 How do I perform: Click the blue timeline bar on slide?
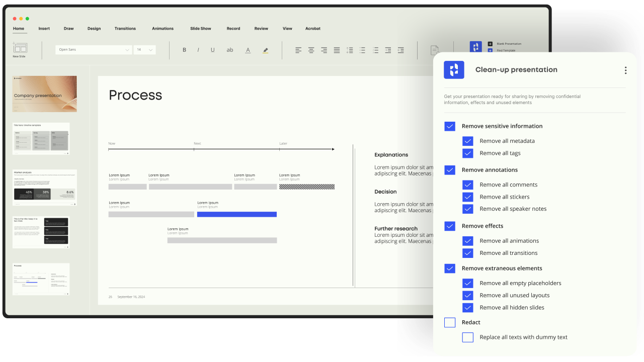coord(237,214)
